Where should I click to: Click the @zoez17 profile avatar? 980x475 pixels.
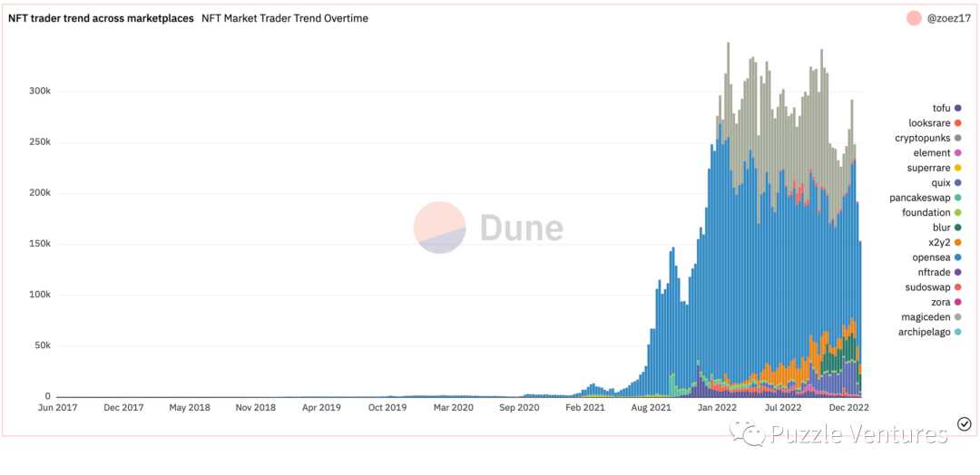pos(914,18)
